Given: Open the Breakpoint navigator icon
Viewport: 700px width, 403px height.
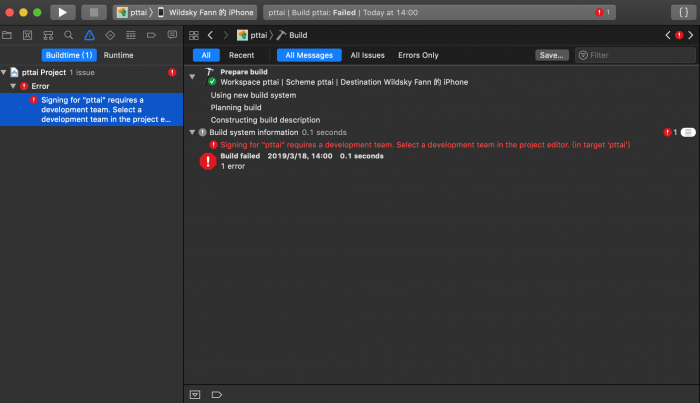Looking at the screenshot, I should (151, 35).
